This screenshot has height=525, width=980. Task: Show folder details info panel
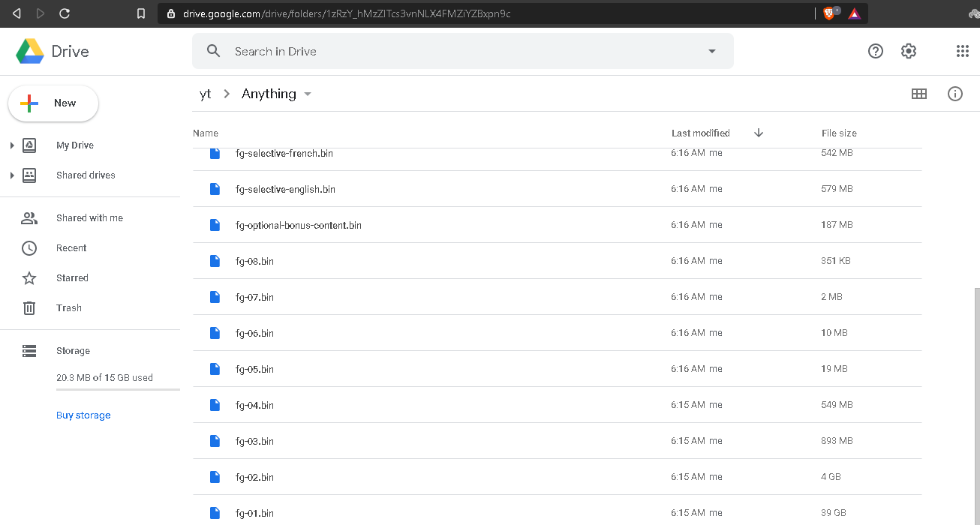point(955,94)
